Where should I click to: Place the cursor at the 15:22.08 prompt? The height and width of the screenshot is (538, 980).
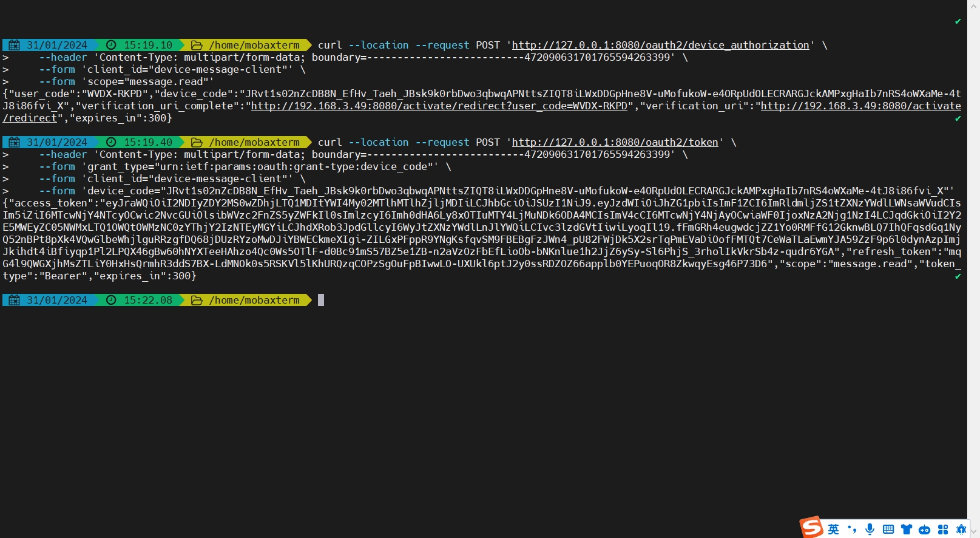click(x=321, y=300)
